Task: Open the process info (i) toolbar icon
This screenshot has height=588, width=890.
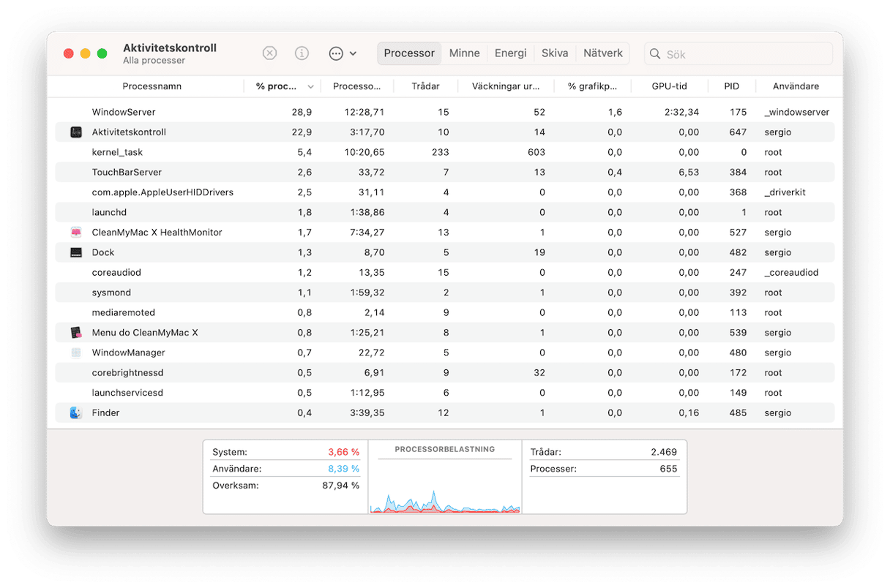Action: [302, 53]
